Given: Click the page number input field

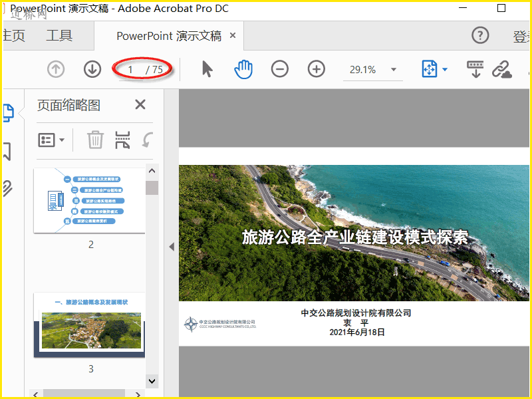Looking at the screenshot, I should click(x=130, y=70).
